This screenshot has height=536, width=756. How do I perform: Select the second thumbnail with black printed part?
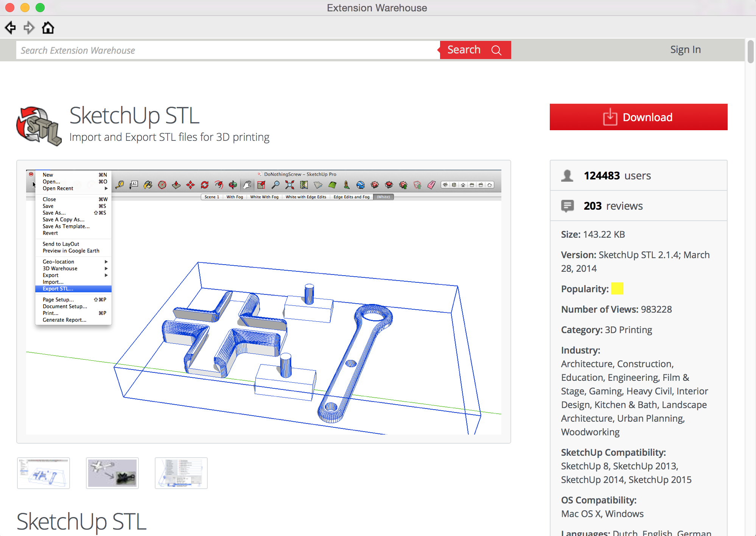pyautogui.click(x=112, y=473)
